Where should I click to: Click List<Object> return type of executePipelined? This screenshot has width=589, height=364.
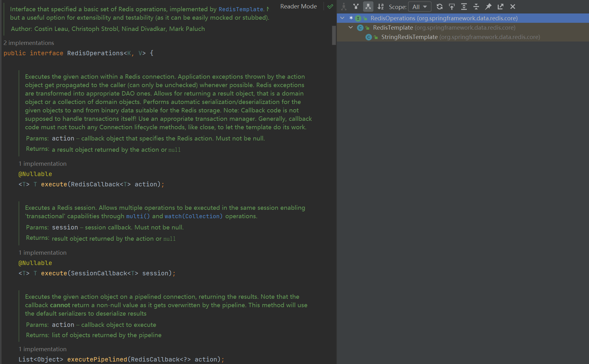41,359
